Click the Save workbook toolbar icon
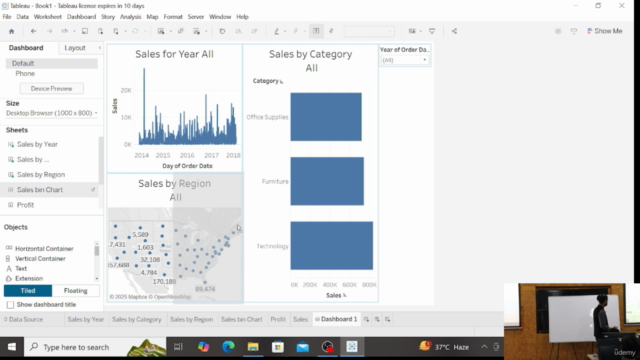The width and height of the screenshot is (640, 360). [x=85, y=31]
